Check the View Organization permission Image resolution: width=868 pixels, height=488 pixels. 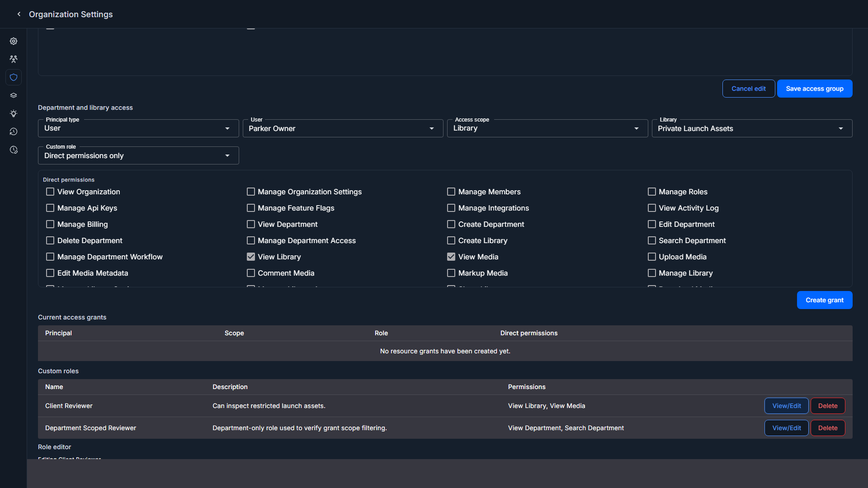(50, 192)
